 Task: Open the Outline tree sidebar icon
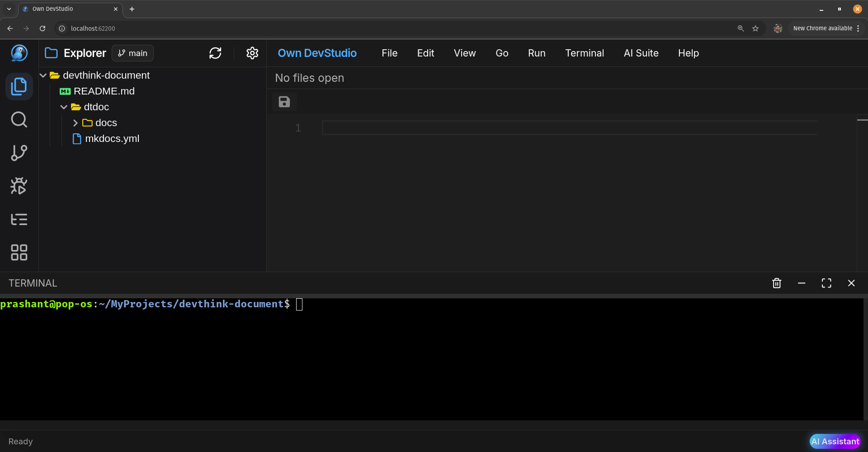(x=19, y=219)
